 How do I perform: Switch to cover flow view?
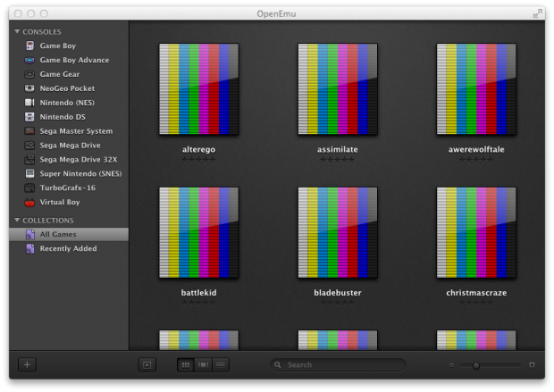pos(203,365)
